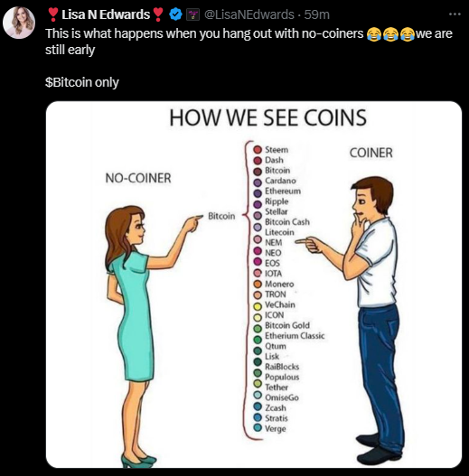The image size is (469, 476).
Task: Click the yellow dot beside VeChain
Action: click(258, 306)
